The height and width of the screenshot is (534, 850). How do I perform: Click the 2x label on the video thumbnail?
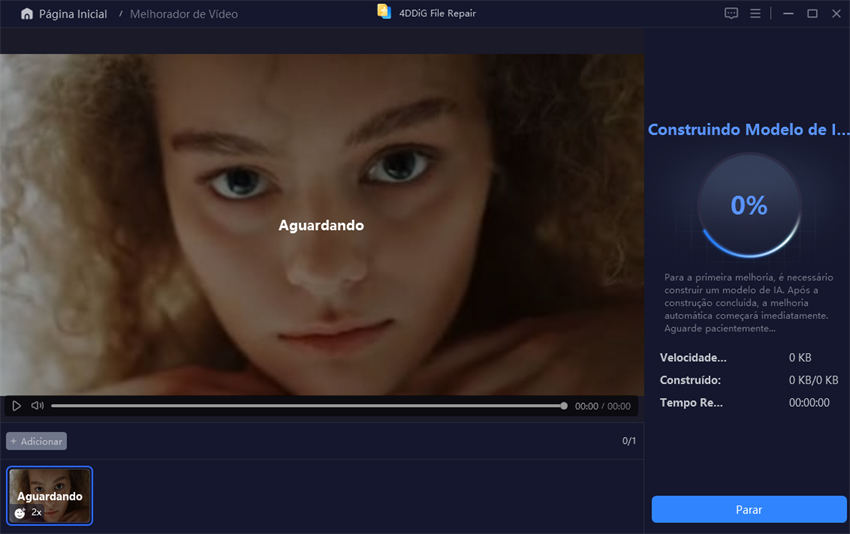[x=36, y=512]
